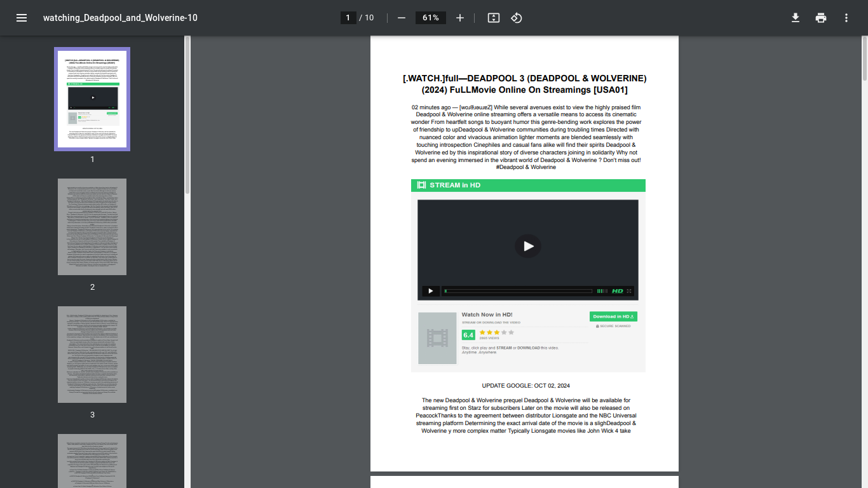Click the video progress bar

coord(518,291)
